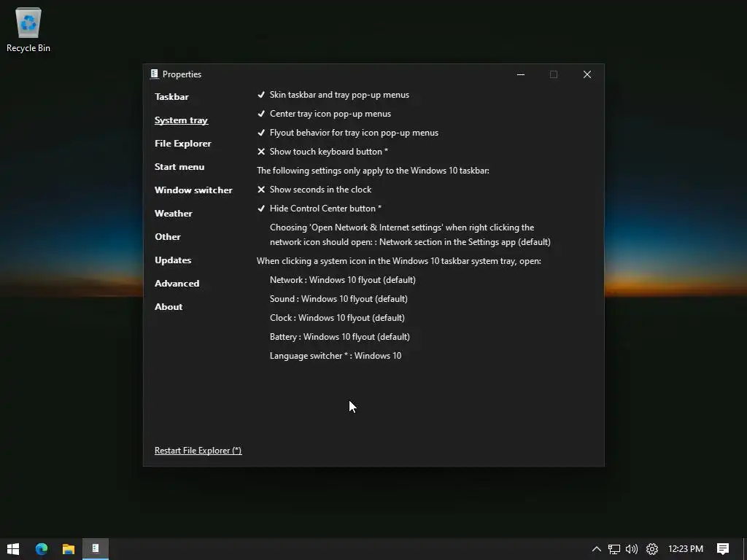Minimize the Properties window
The height and width of the screenshot is (560, 747).
coord(521,74)
